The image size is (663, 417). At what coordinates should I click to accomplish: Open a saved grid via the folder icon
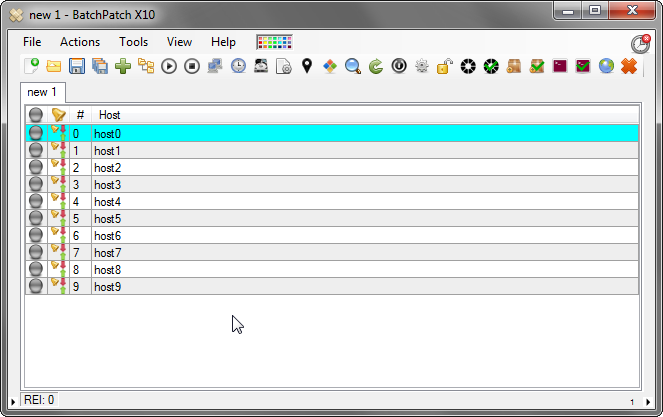[54, 66]
